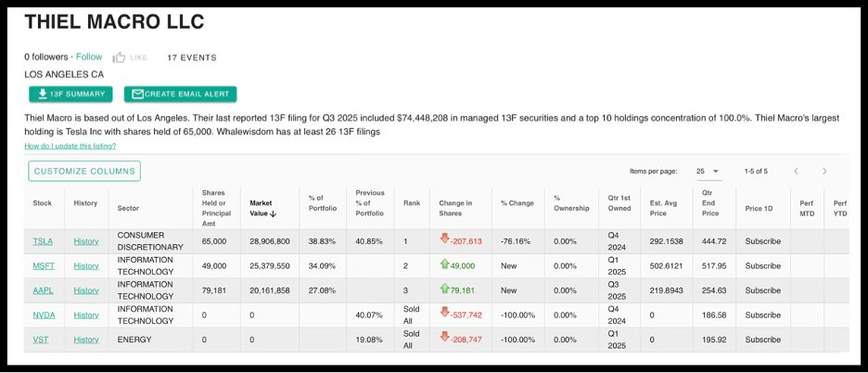Click the red down arrow in TSLA row

445,240
